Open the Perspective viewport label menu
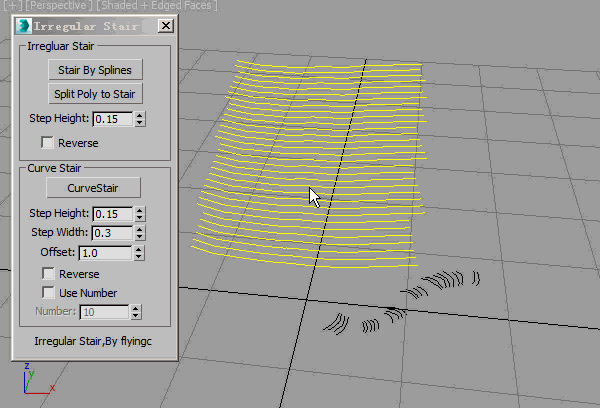Screen dimensions: 600x408 pos(59,5)
